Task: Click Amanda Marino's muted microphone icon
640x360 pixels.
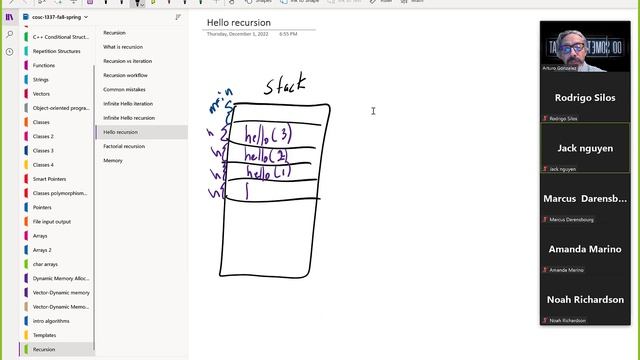Action: pyautogui.click(x=545, y=270)
